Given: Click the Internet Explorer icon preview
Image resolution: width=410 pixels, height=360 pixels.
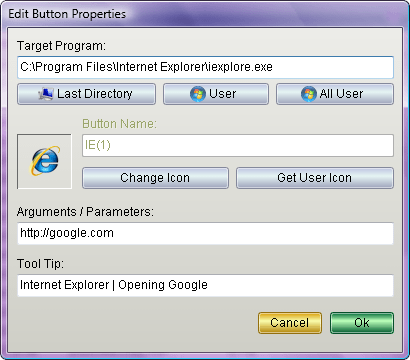Looking at the screenshot, I should [x=44, y=161].
